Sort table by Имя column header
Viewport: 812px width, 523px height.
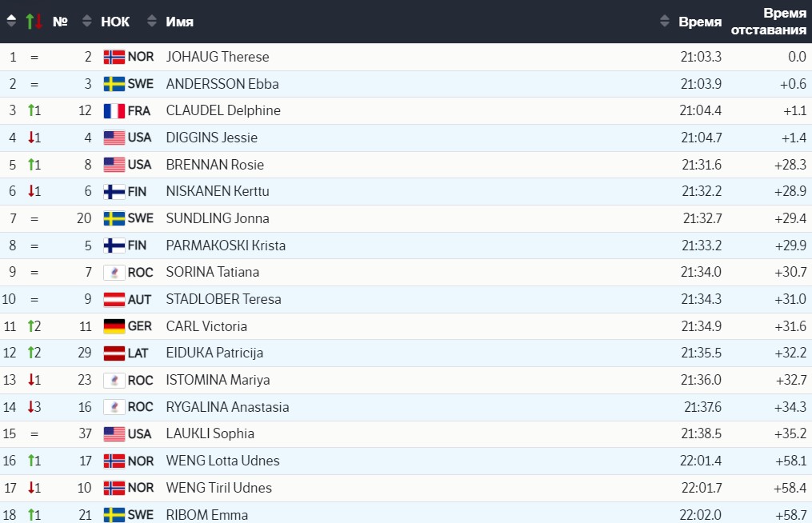[x=180, y=22]
